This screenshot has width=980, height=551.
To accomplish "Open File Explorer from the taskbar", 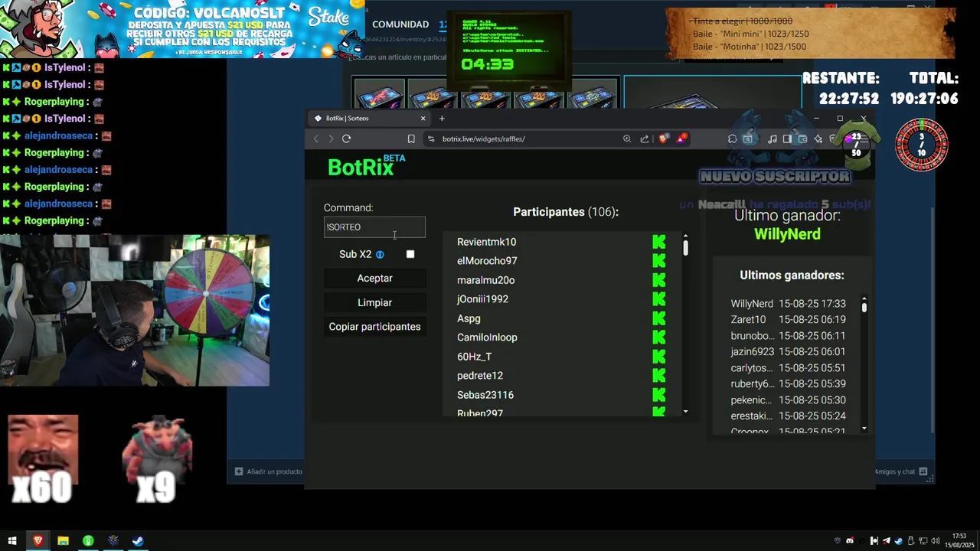I will (63, 541).
